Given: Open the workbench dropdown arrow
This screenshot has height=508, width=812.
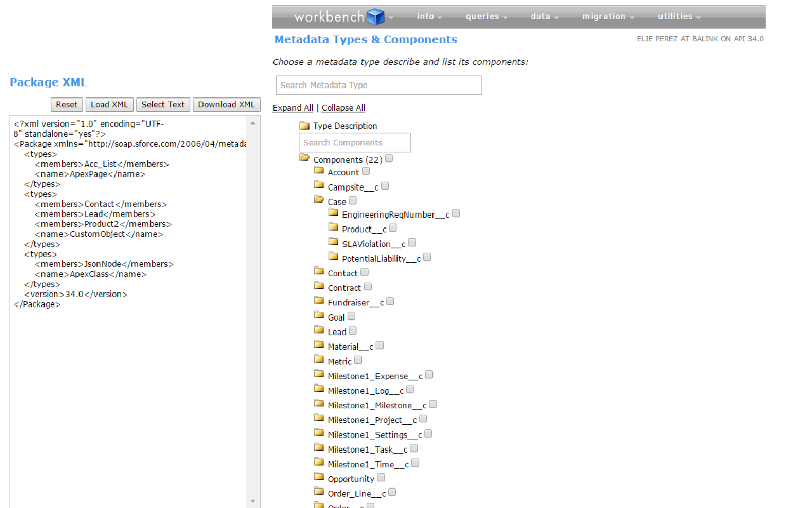Looking at the screenshot, I should [391, 18].
